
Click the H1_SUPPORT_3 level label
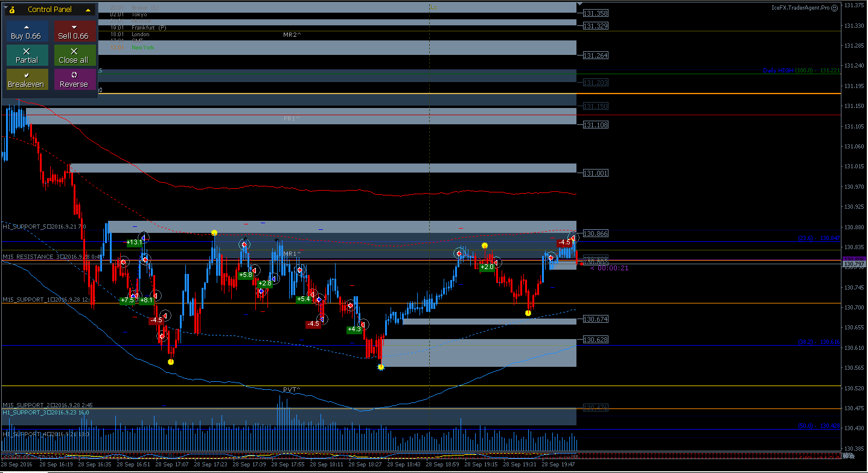[46, 413]
